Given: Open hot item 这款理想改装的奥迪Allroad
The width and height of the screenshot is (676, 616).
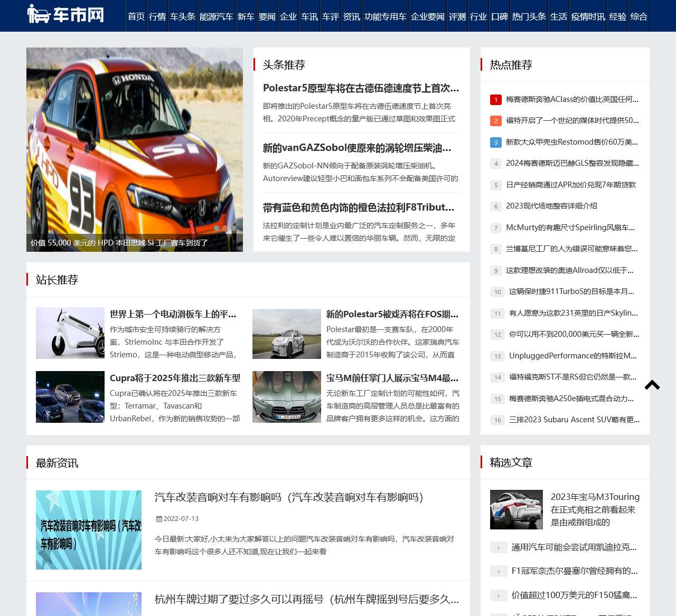Looking at the screenshot, I should pyautogui.click(x=570, y=270).
